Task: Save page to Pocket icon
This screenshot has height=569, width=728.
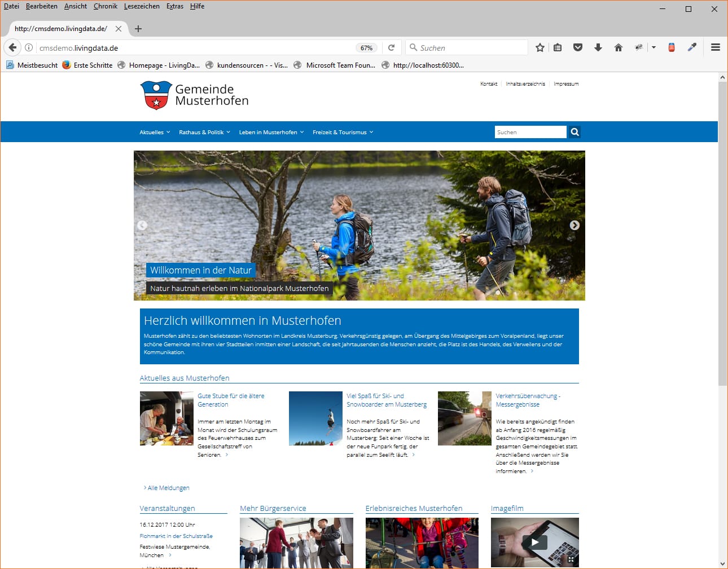Action: coord(578,47)
